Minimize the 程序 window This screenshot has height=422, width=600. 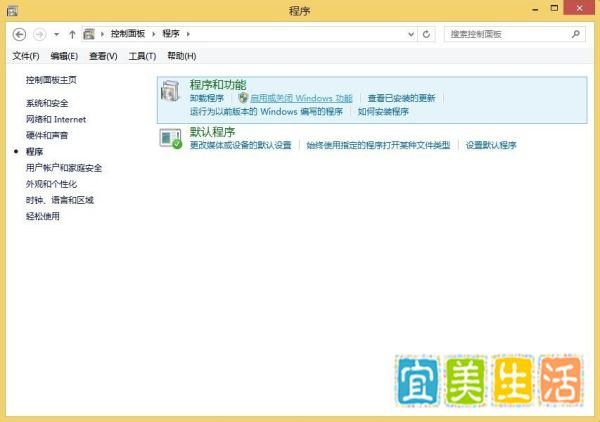(535, 9)
